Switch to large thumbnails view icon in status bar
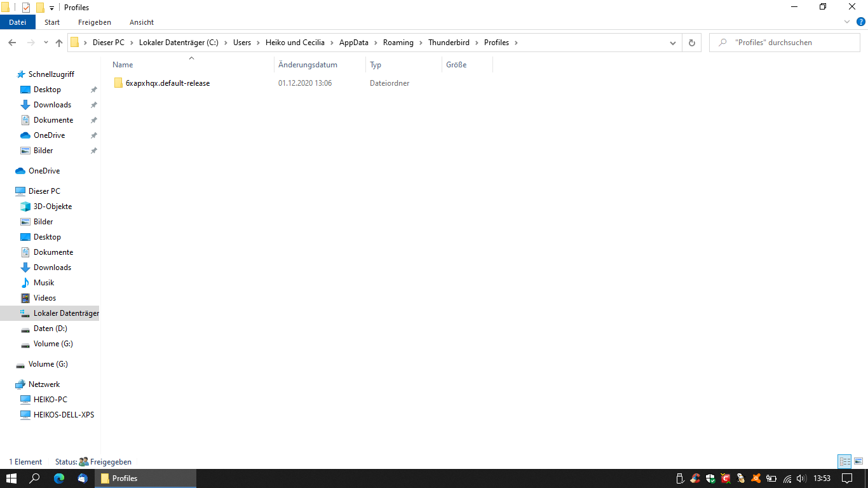Screen dimensions: 868x488 [x=858, y=462]
